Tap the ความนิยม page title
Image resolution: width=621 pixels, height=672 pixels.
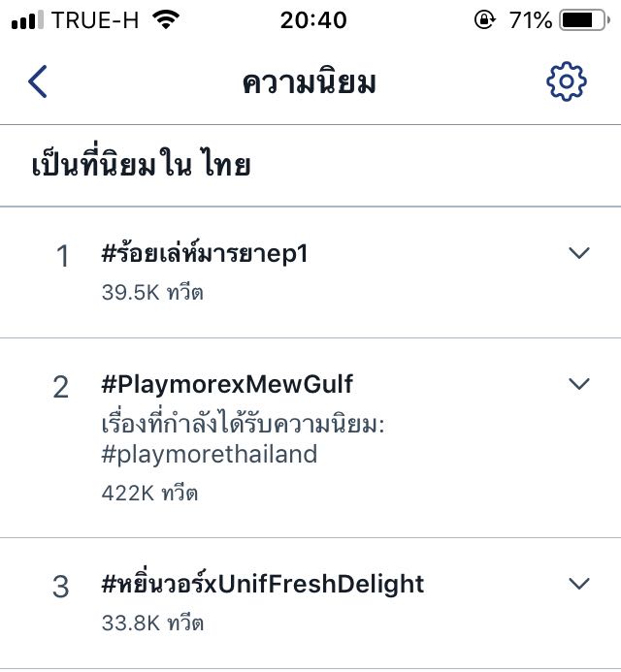(310, 81)
